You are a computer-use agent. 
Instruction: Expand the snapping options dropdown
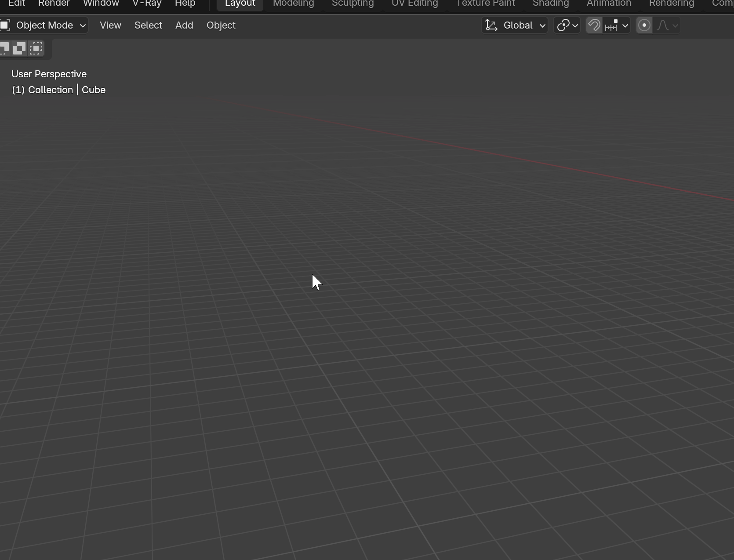pos(617,25)
